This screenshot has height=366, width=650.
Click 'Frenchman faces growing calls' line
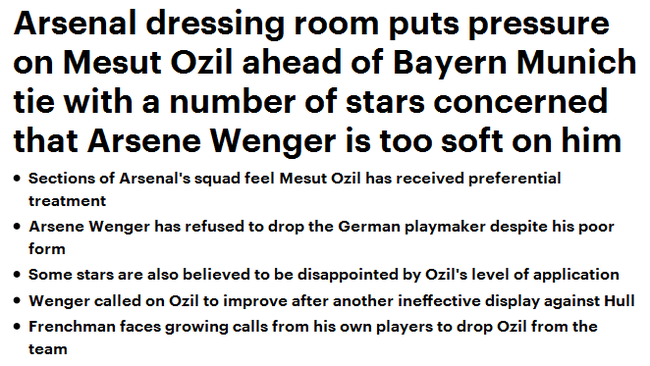click(313, 338)
